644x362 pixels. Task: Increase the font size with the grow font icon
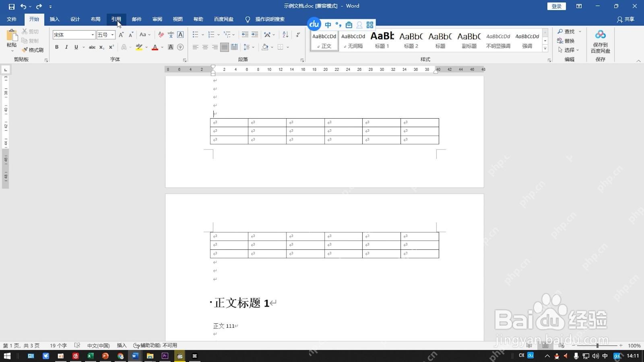(121, 35)
